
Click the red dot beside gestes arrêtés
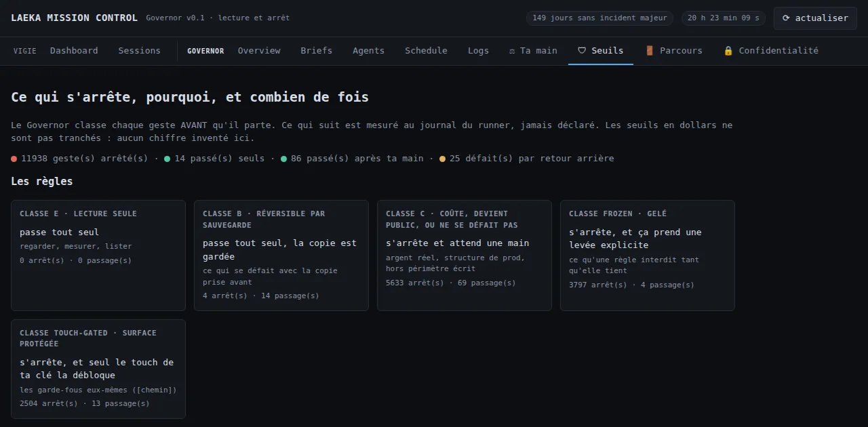(x=14, y=159)
